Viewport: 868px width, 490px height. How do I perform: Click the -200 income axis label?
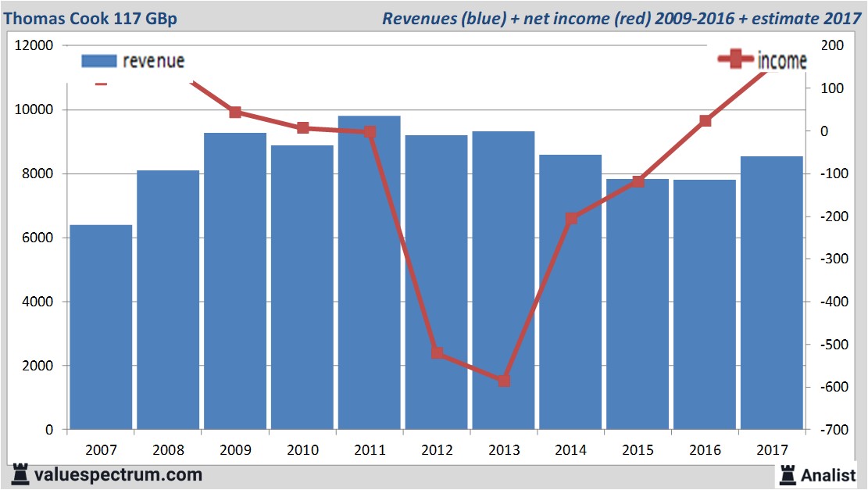click(834, 216)
